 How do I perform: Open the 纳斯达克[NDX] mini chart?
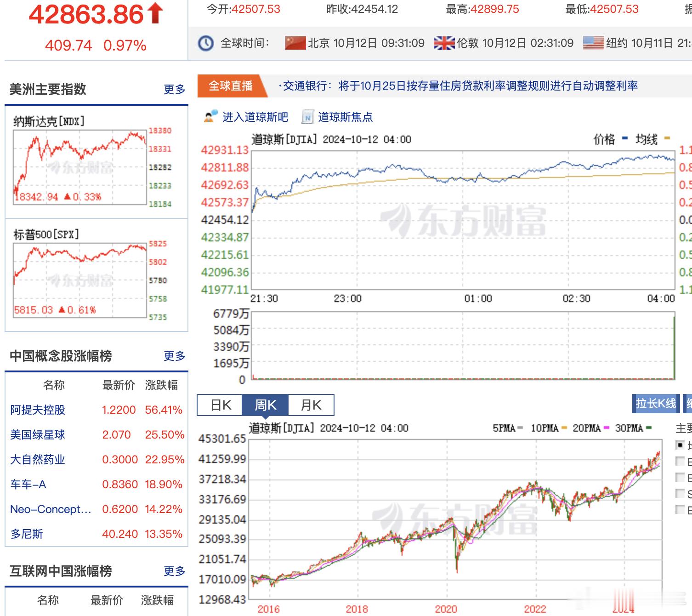point(80,167)
